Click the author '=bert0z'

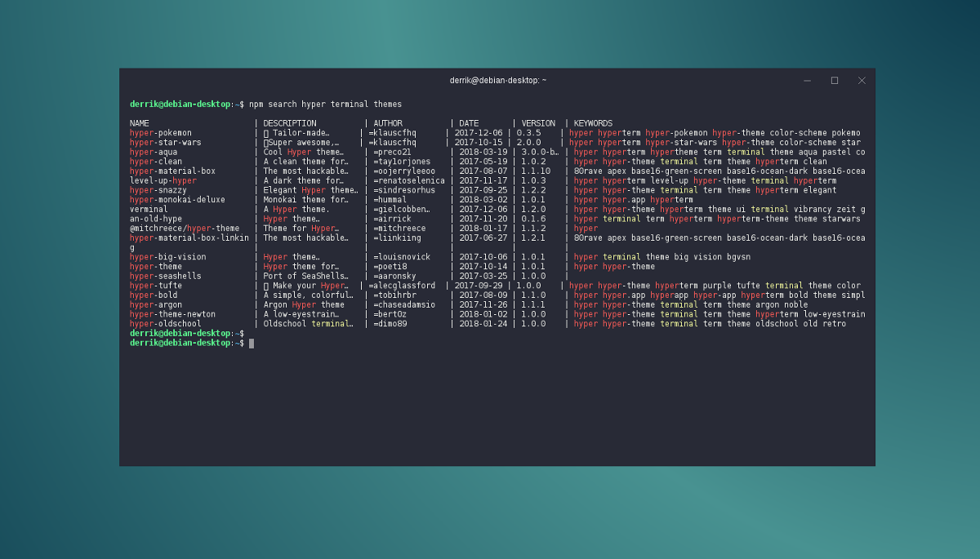[390, 314]
